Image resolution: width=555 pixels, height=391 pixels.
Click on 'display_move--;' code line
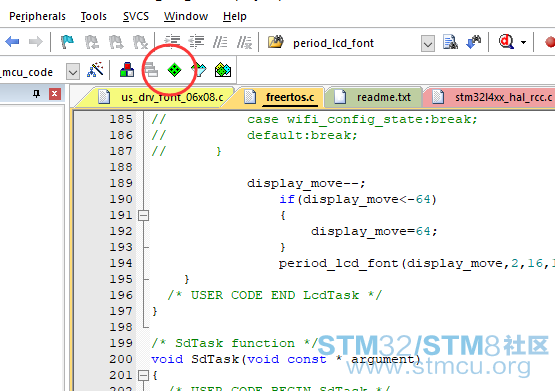306,184
